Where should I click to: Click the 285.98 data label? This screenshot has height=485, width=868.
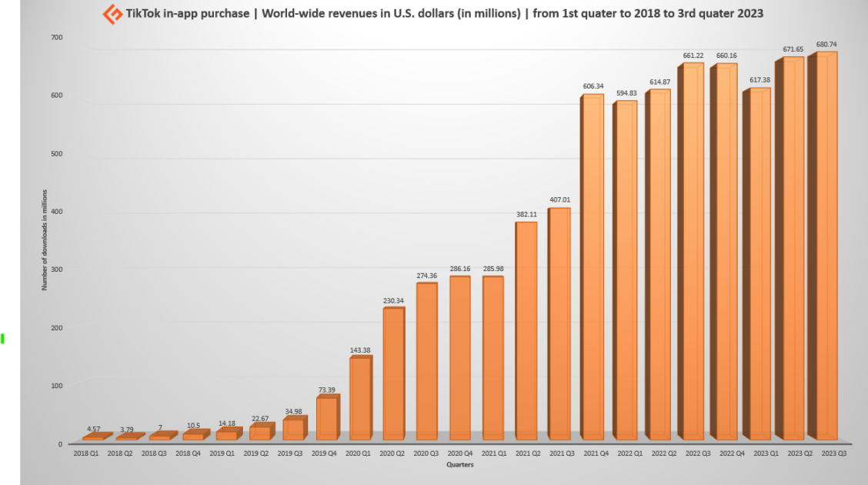493,269
